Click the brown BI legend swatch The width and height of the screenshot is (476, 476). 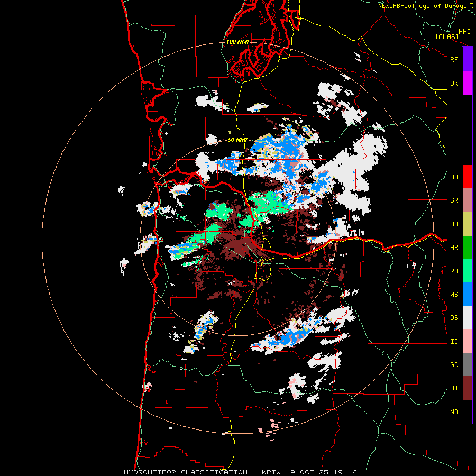pyautogui.click(x=467, y=388)
